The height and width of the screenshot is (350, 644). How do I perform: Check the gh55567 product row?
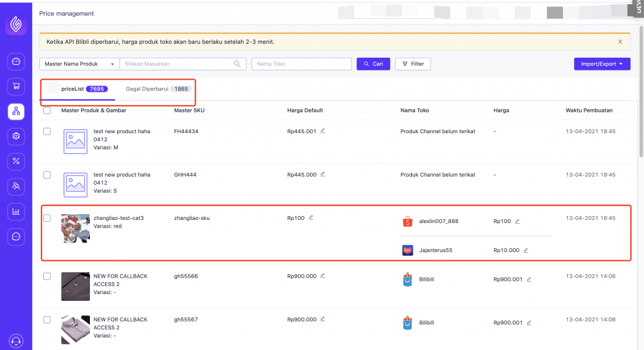(x=47, y=320)
